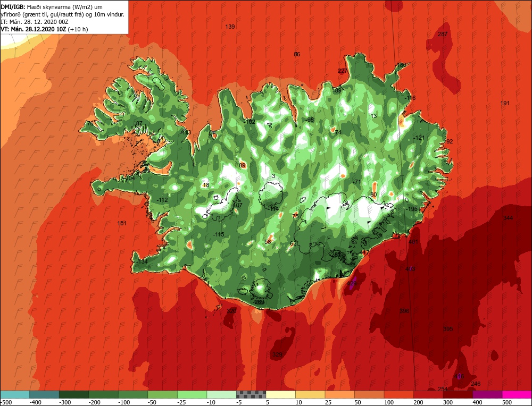
Task: Click the legend swatch between -100 and -50
Action: 133,394
